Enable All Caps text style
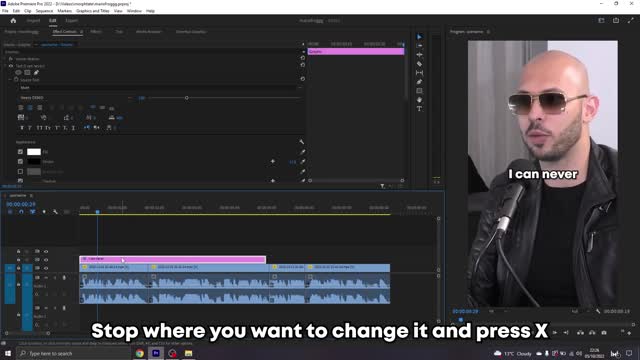 40,128
